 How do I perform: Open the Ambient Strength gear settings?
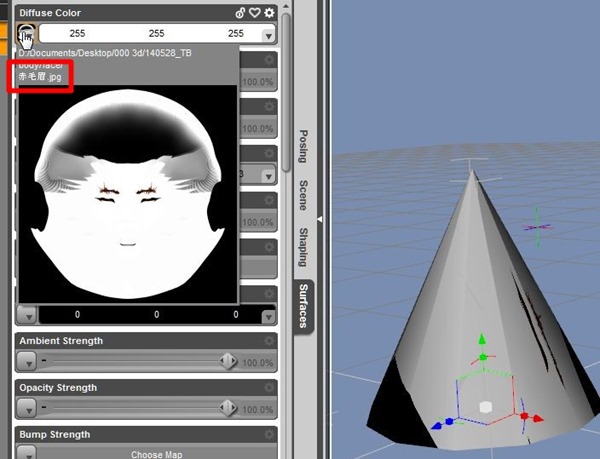point(268,341)
